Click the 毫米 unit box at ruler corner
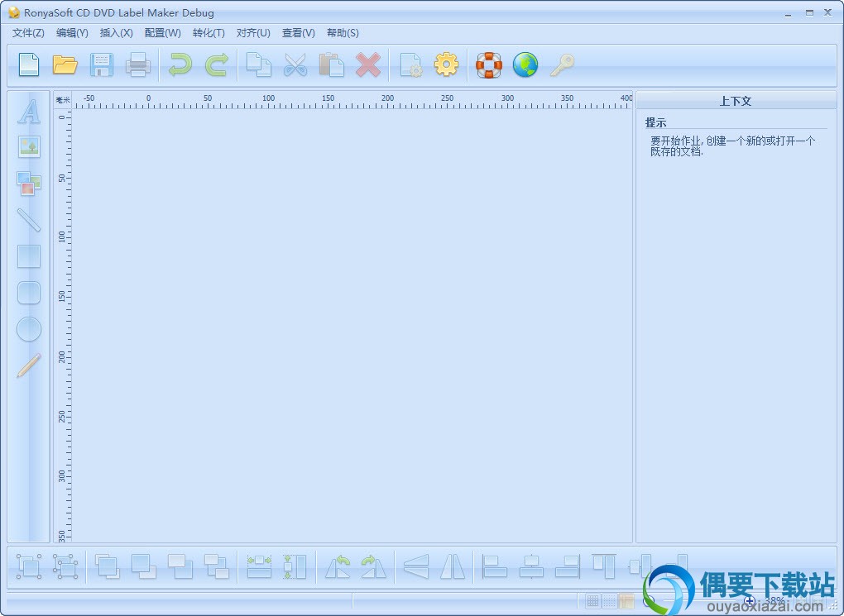This screenshot has height=616, width=844. pos(62,100)
